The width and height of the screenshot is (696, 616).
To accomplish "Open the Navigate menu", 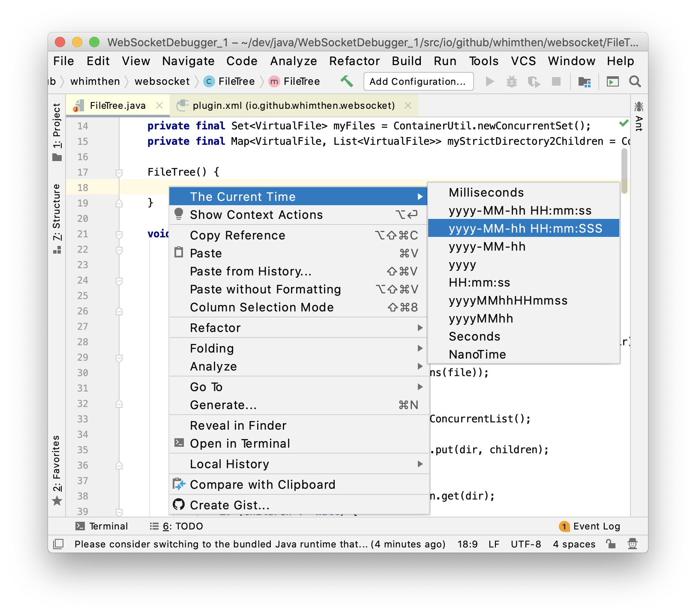I will coord(188,61).
